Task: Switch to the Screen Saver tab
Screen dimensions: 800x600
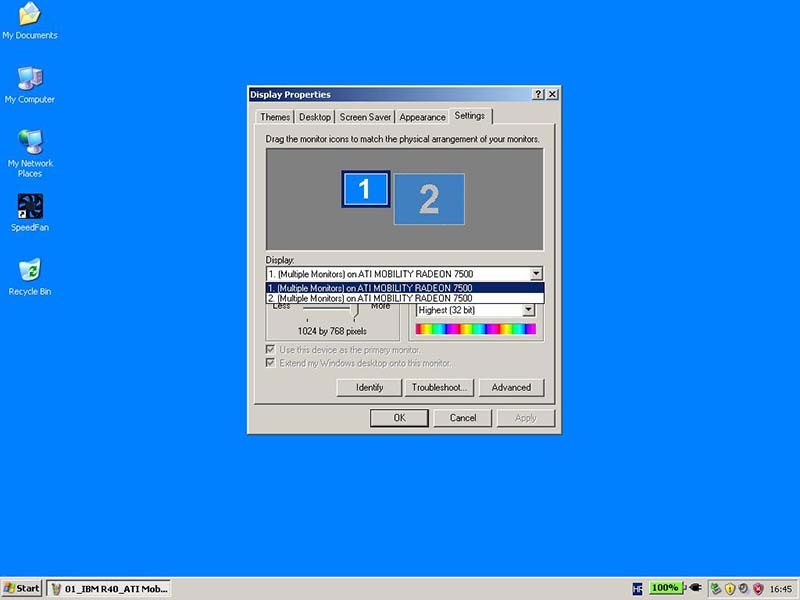Action: coord(365,117)
